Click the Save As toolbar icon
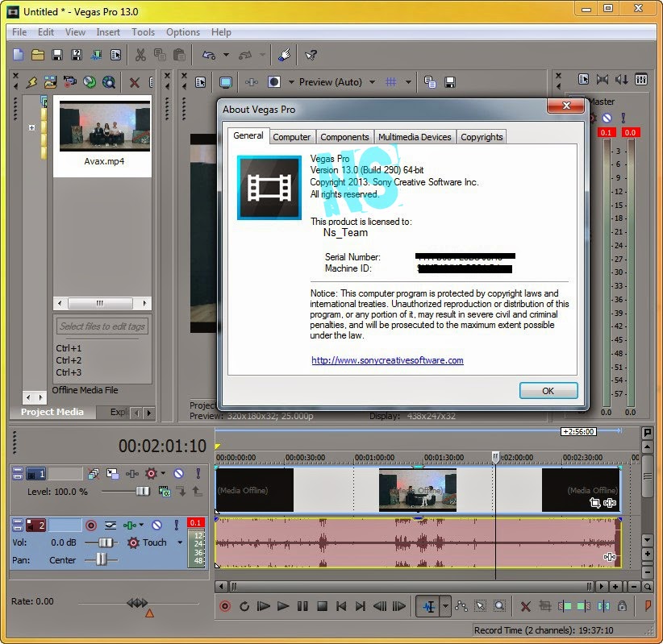This screenshot has width=663, height=644. pyautogui.click(x=77, y=55)
